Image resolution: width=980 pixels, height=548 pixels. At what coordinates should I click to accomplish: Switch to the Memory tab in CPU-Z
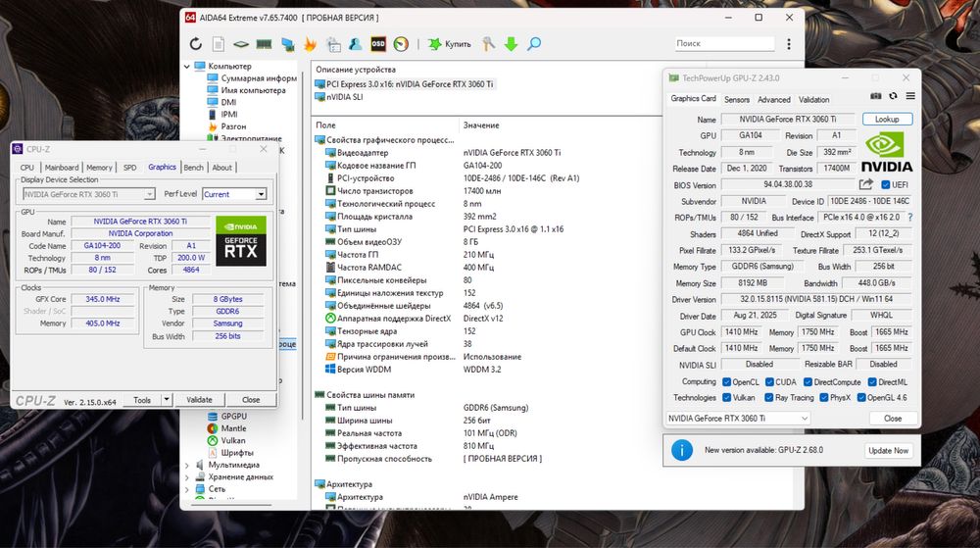(99, 168)
